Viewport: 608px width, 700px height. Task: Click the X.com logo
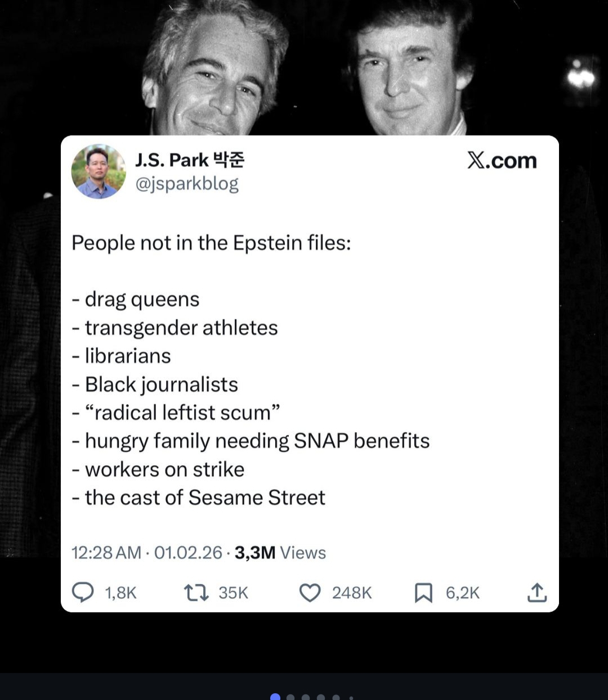502,161
